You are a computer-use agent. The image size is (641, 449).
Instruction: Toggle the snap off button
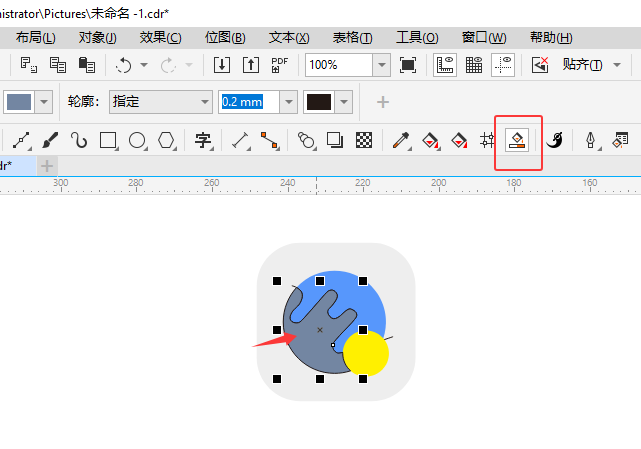point(540,65)
